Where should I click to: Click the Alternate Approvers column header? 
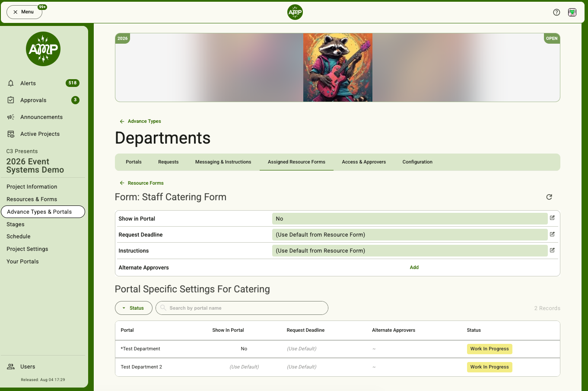(x=394, y=330)
